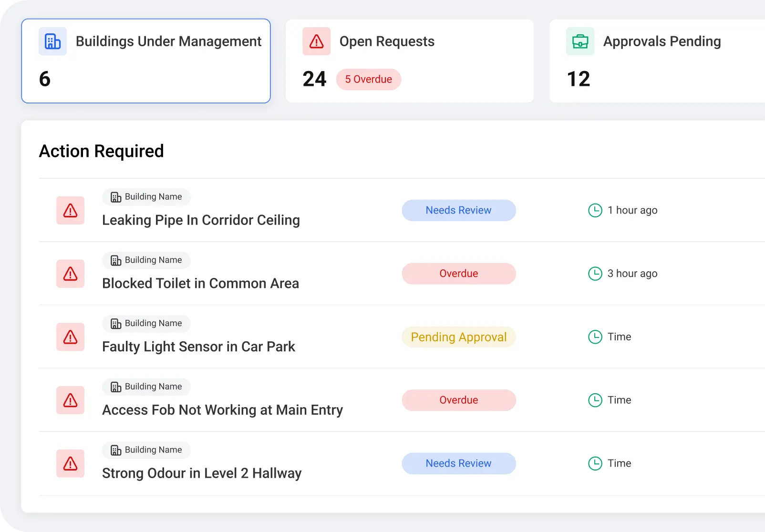This screenshot has width=765, height=532.
Task: Click Needs Review status on Strong Odour
Action: [458, 463]
